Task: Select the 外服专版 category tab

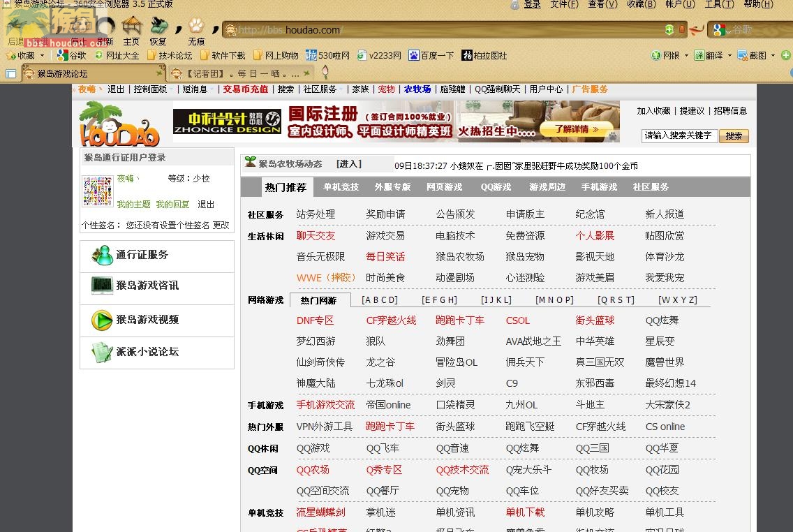Action: pos(392,187)
